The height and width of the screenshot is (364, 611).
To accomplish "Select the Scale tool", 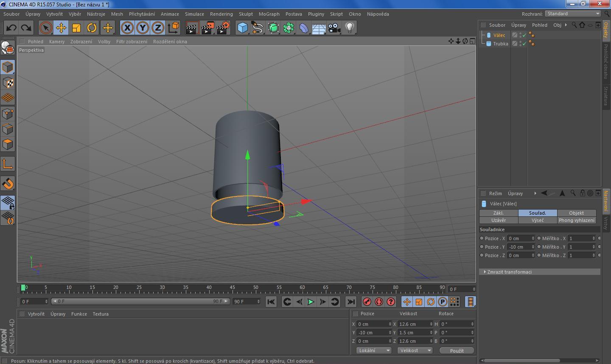I will 76,28.
